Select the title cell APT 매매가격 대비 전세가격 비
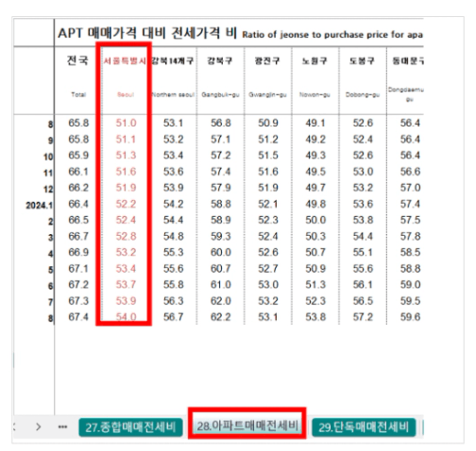Screen dimensions: 476x451 [147, 33]
